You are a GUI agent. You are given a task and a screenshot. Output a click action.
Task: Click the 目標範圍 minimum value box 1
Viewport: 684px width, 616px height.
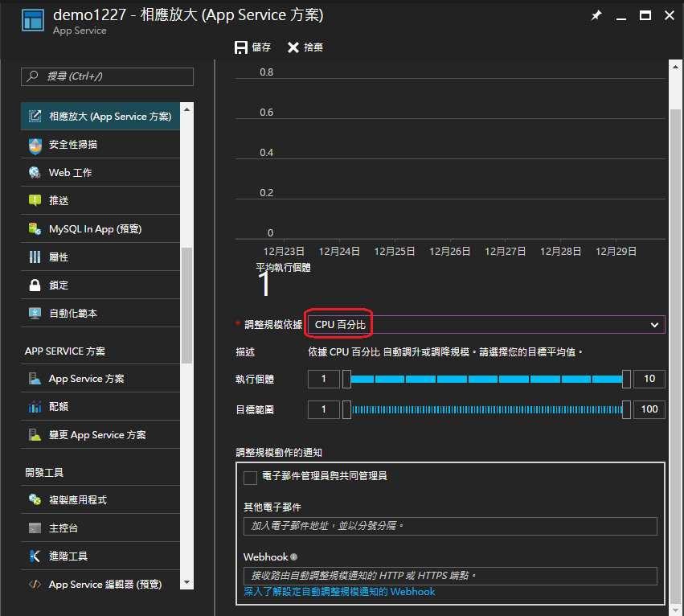pyautogui.click(x=324, y=409)
